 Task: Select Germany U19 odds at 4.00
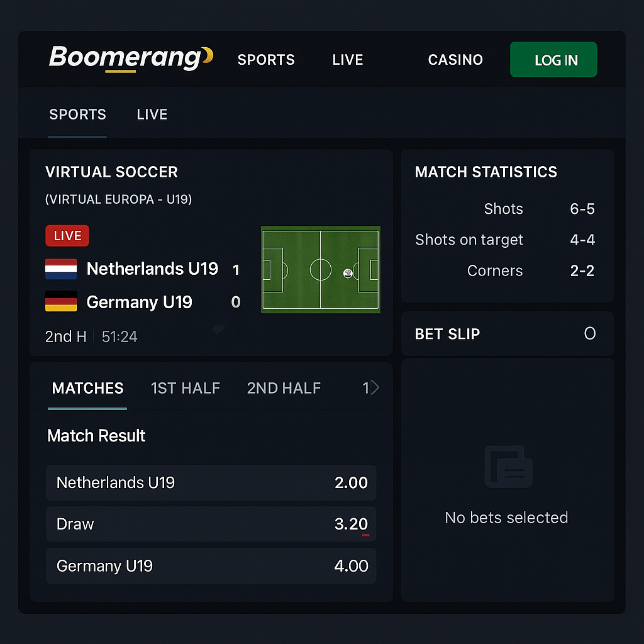click(x=211, y=565)
